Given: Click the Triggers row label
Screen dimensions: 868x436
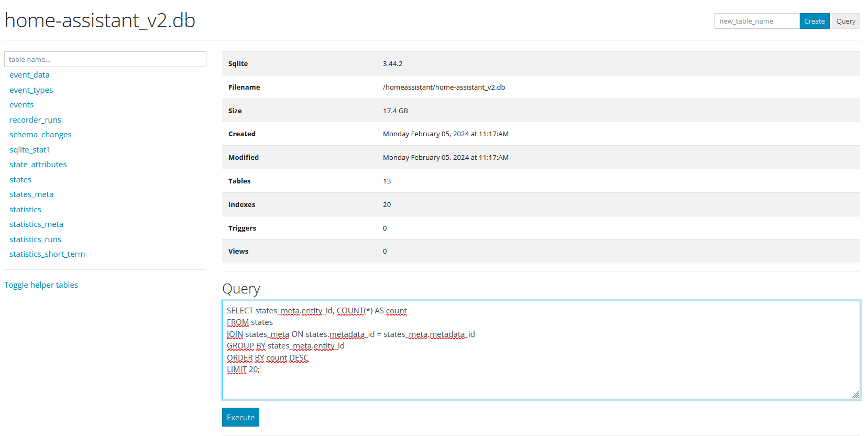Looking at the screenshot, I should 242,228.
